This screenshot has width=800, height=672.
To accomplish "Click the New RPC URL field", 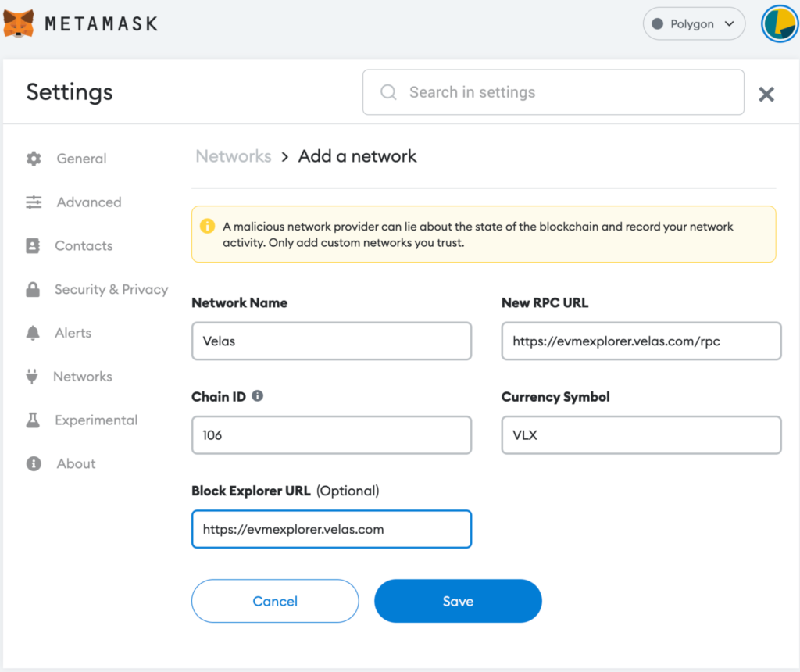I will point(641,341).
